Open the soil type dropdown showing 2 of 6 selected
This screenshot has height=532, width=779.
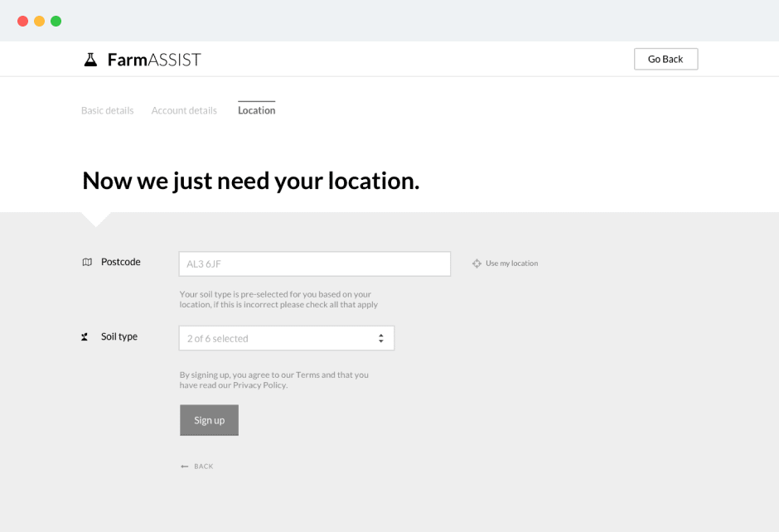287,338
